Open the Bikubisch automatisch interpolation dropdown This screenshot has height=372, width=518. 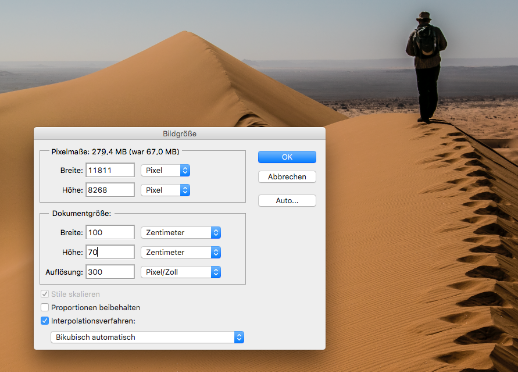147,337
